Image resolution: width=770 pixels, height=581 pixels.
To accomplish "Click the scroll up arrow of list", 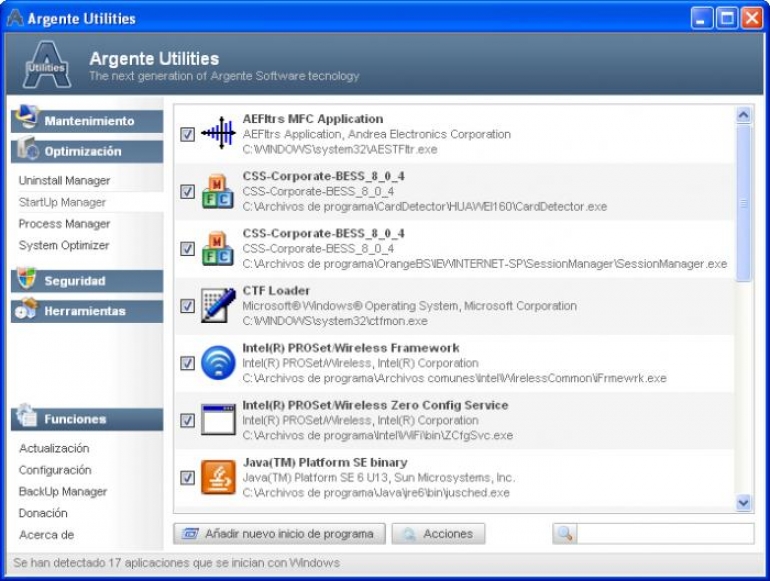I will coord(743,115).
